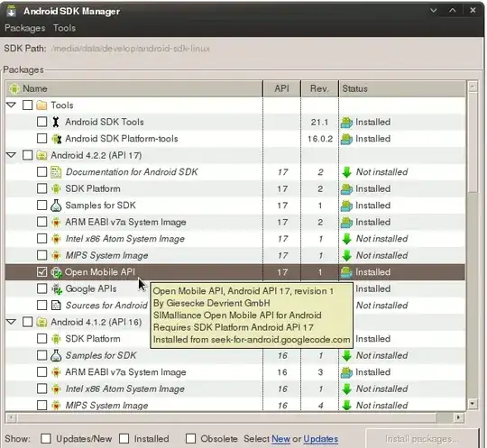Check the API 17 Intel x86 Atom checkbox

click(41, 239)
